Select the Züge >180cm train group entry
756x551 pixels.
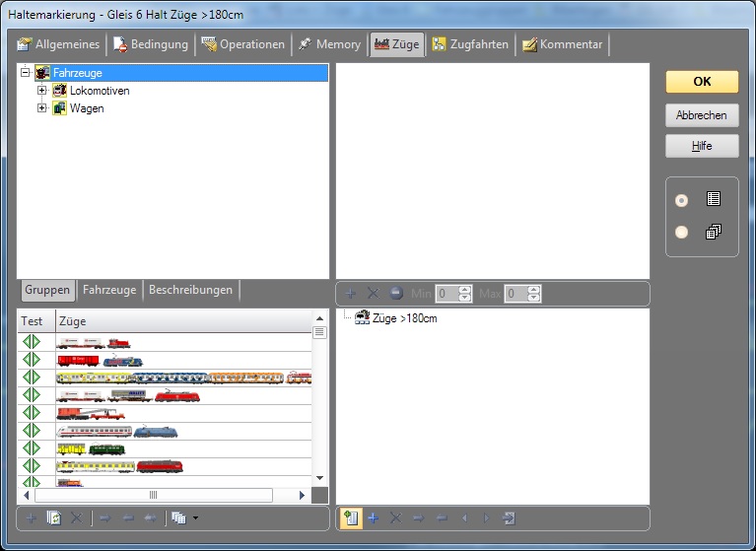coord(402,318)
